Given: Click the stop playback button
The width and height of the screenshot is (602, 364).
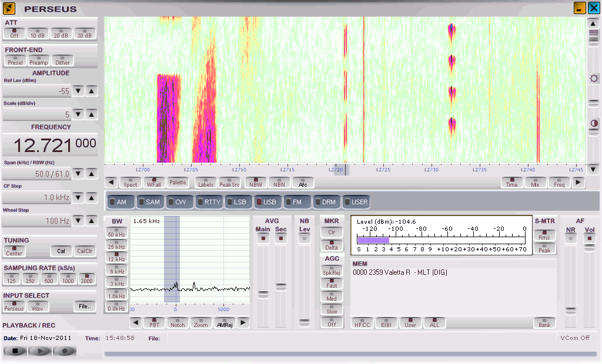Looking at the screenshot, I should click(15, 351).
